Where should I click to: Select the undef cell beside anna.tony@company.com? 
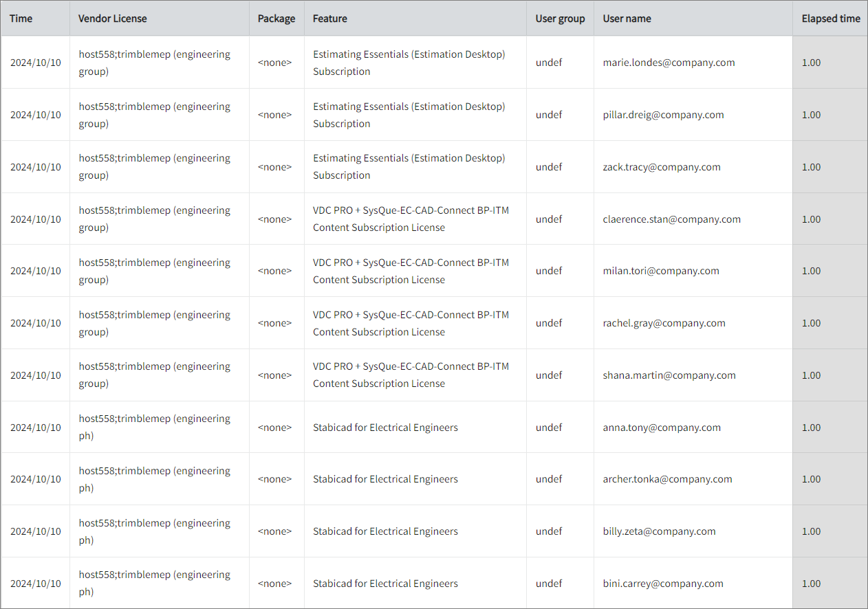[548, 427]
